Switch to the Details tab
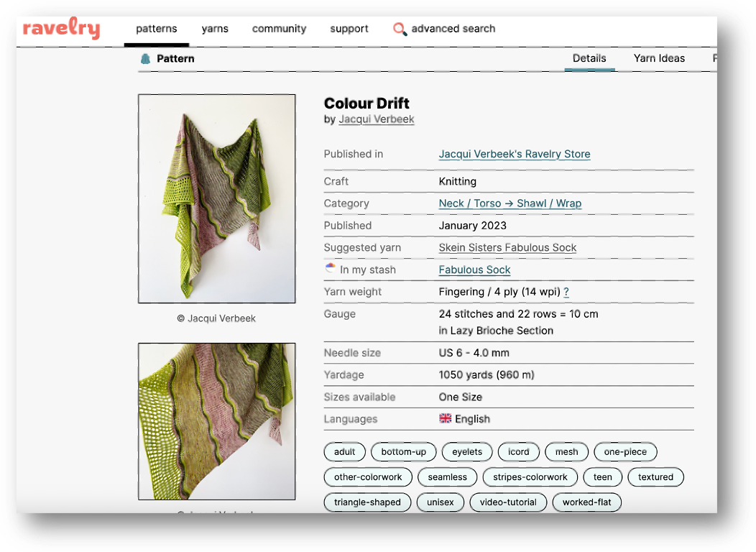The width and height of the screenshot is (756, 552). (589, 58)
